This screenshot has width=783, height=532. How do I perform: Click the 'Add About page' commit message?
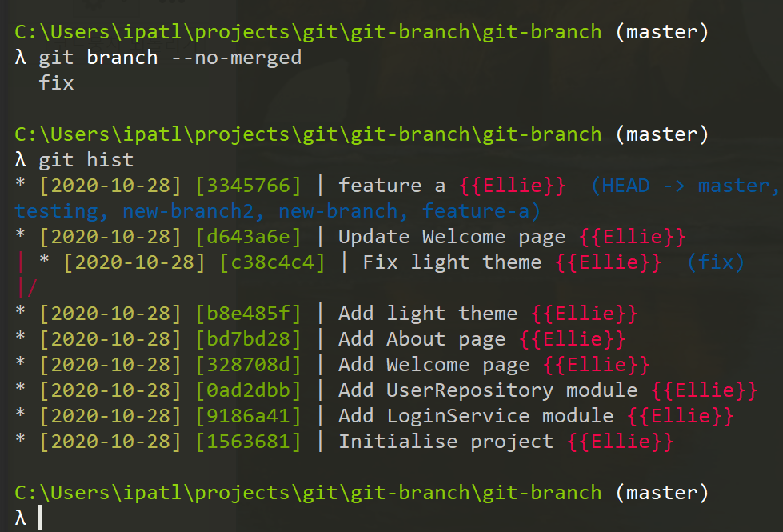point(422,339)
